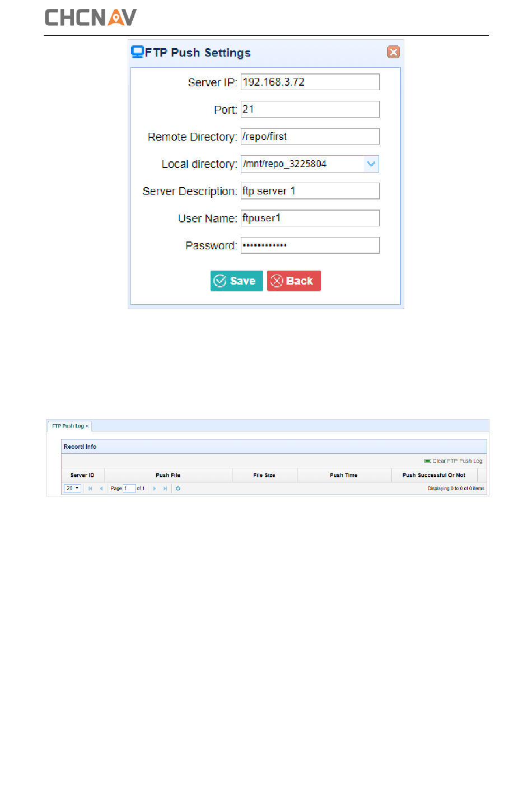
Task: Focus the Port number field
Action: [x=310, y=110]
